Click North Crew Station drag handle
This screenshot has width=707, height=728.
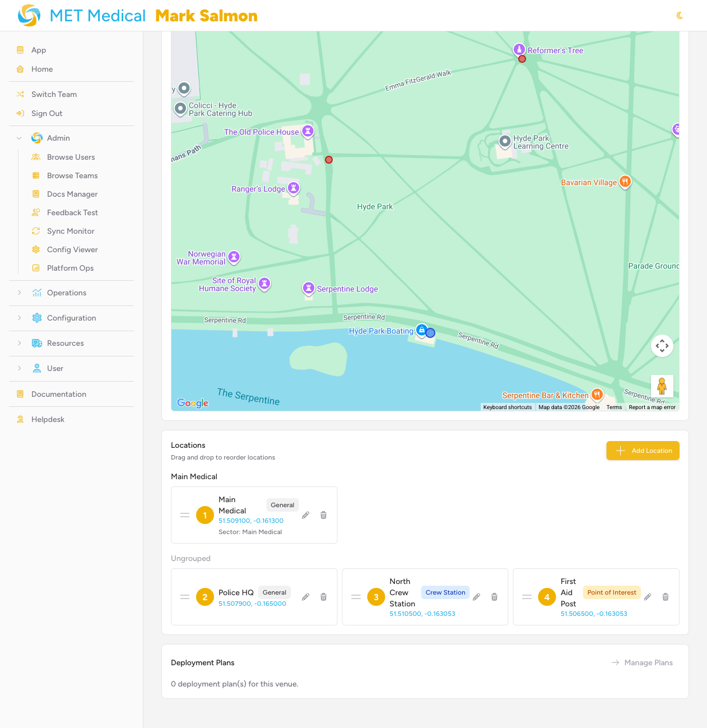pos(356,597)
